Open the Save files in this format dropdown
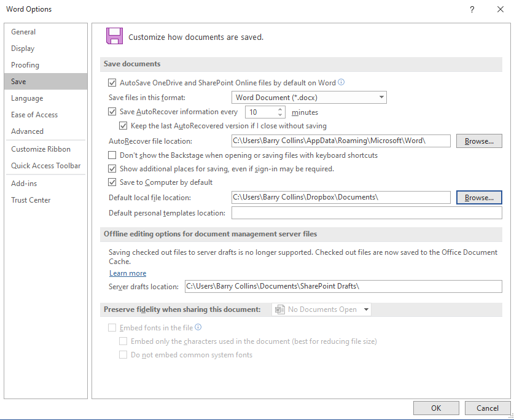This screenshot has width=514, height=420. 309,98
